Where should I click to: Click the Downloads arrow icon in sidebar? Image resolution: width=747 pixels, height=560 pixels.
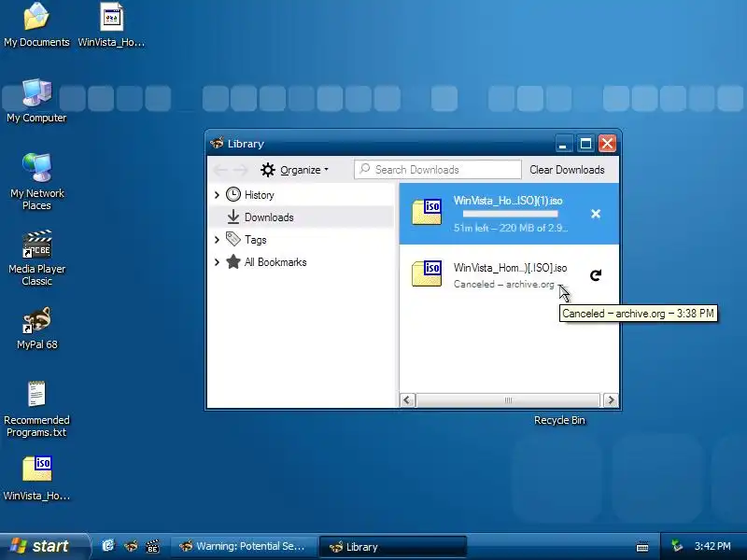click(233, 217)
